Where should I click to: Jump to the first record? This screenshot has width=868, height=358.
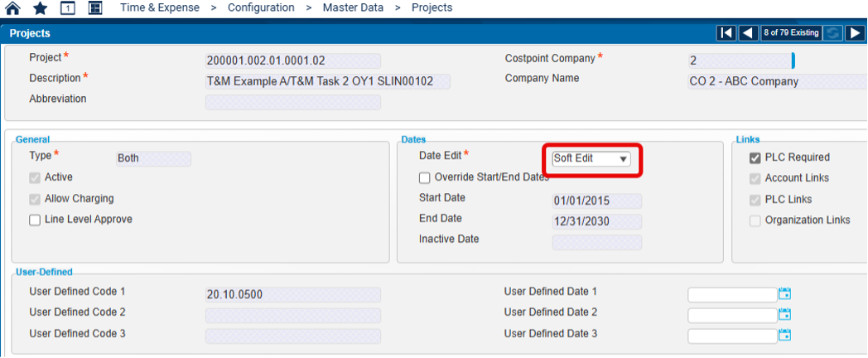[x=726, y=33]
